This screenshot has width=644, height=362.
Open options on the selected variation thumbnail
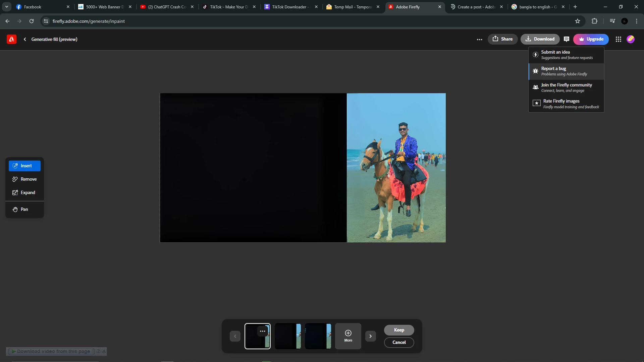coord(263,331)
